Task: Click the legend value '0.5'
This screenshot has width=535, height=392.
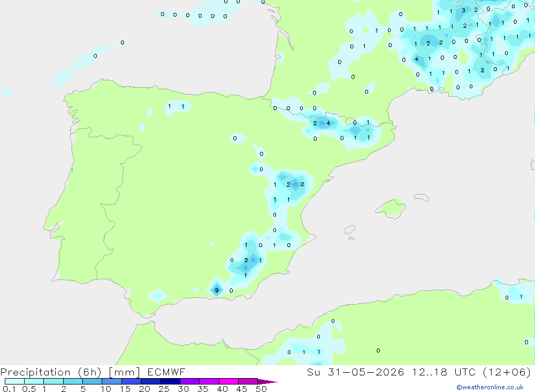Action: (29, 389)
